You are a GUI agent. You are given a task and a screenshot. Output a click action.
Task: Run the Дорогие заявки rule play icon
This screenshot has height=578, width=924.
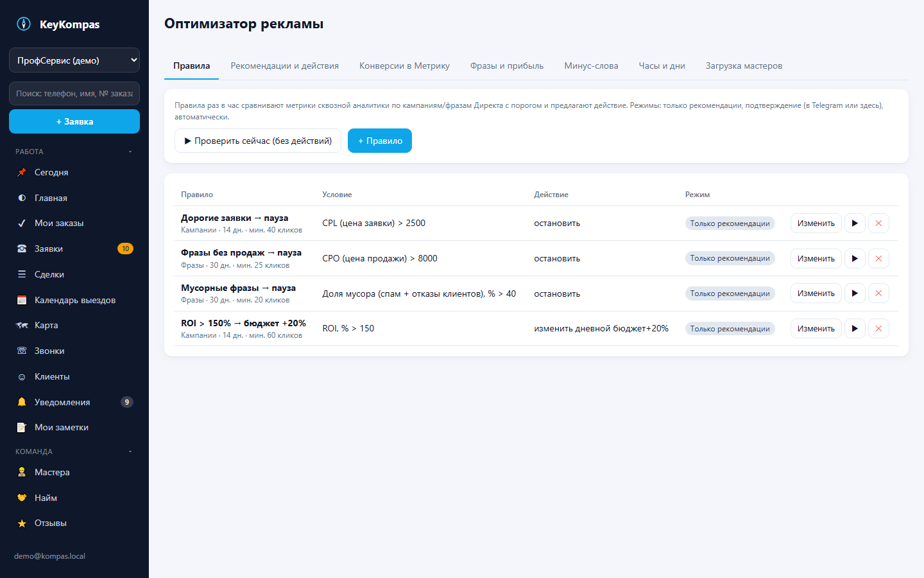pos(855,223)
